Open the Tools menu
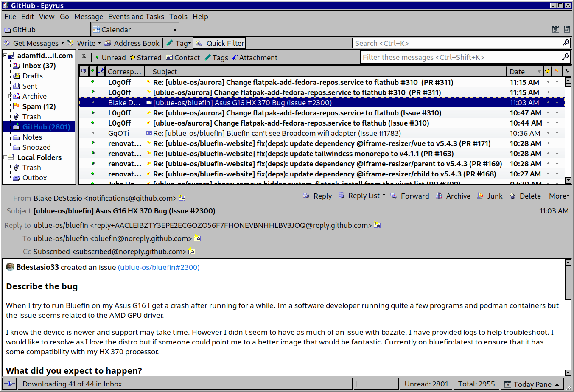The height and width of the screenshot is (392, 574). click(178, 17)
